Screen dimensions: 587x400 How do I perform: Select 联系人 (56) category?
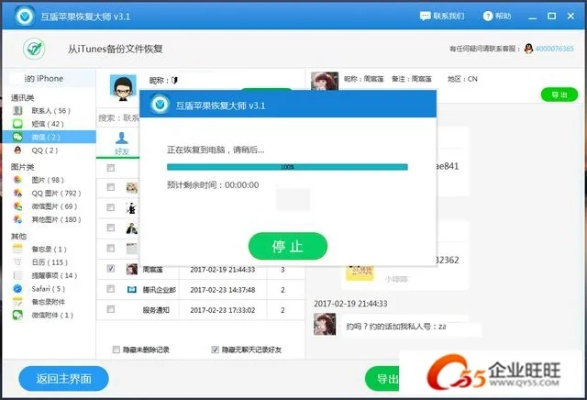pos(51,111)
